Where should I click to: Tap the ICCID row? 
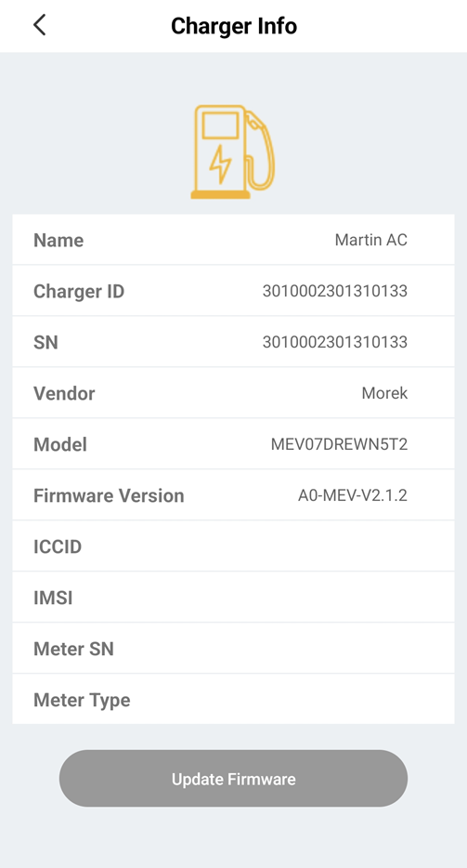point(234,546)
